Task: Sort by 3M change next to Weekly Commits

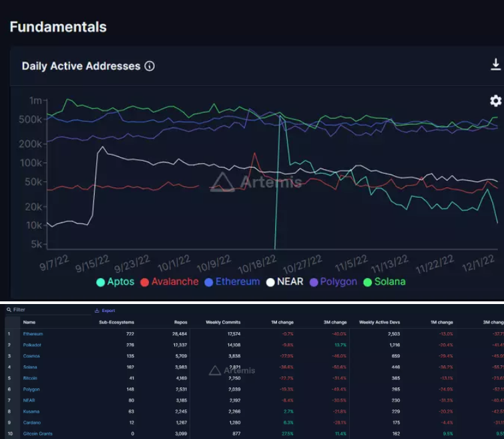Action: (335, 322)
